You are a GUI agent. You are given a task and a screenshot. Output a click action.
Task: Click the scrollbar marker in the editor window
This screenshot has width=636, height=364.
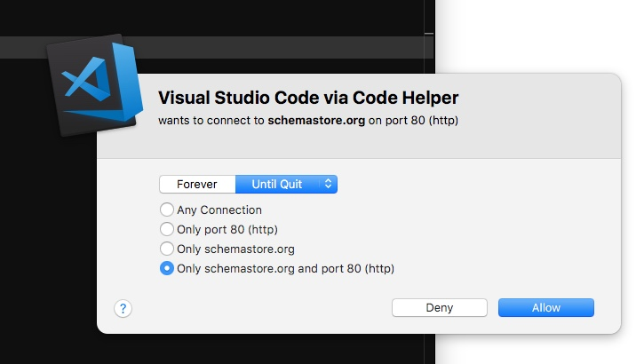point(429,34)
